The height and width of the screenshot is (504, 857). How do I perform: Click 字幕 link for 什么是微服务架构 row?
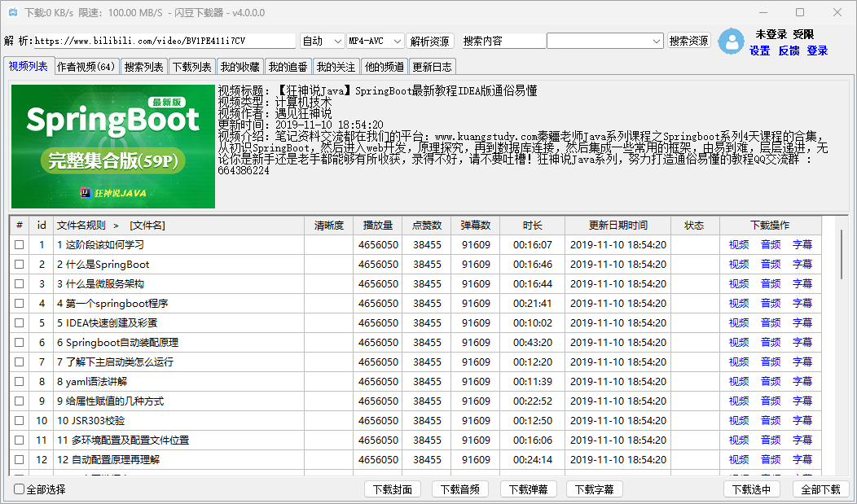[x=802, y=284]
